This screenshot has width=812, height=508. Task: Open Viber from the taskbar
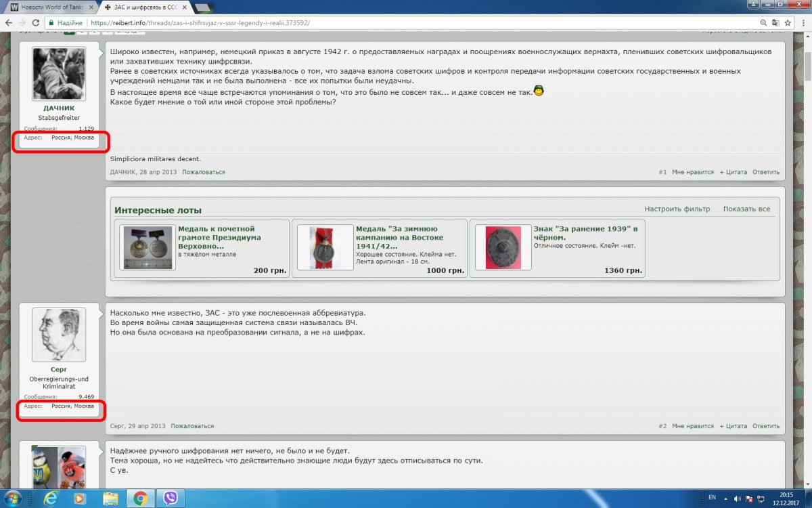pos(171,498)
